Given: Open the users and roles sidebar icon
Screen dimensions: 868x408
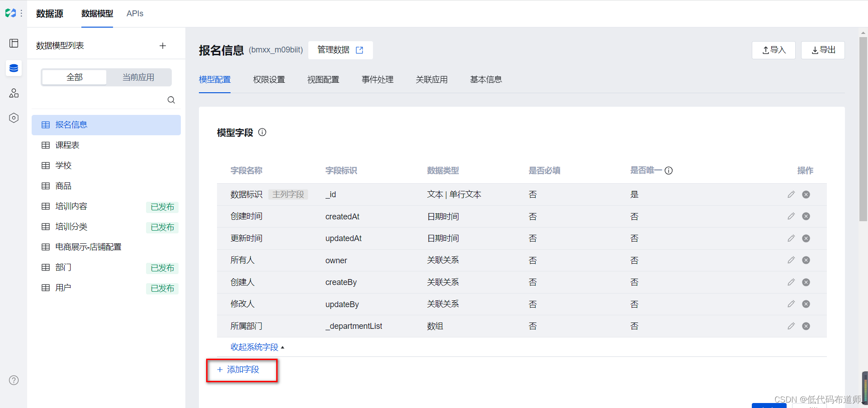Looking at the screenshot, I should (x=14, y=93).
